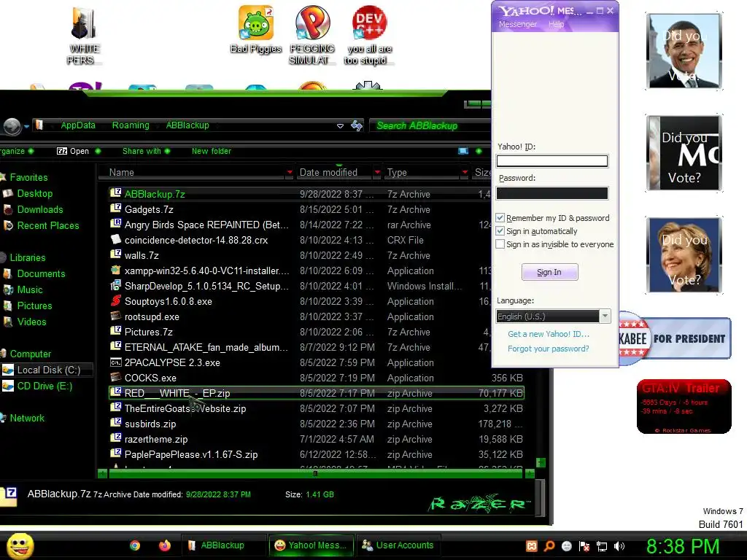
Task: Select the susbirds.zip file
Action: pos(317,424)
